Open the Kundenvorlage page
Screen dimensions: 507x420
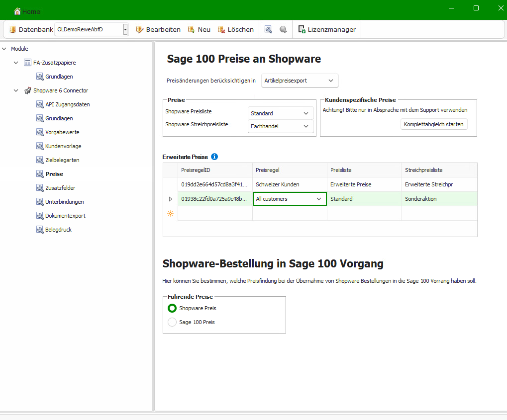coord(63,146)
